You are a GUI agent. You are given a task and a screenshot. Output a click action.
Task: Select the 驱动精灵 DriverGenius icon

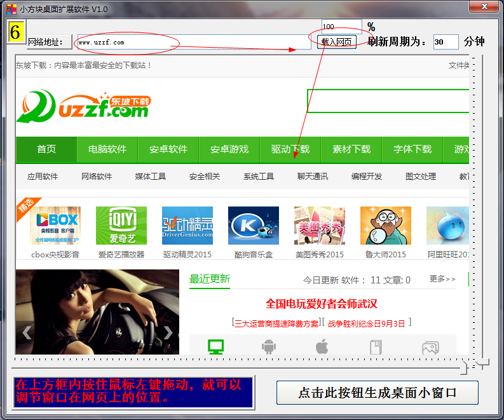(x=187, y=226)
